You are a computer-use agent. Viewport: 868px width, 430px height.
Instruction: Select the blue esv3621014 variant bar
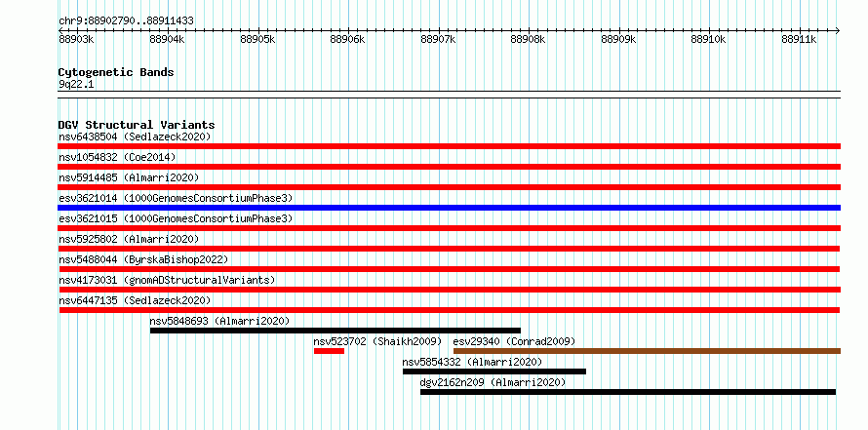[x=449, y=208]
